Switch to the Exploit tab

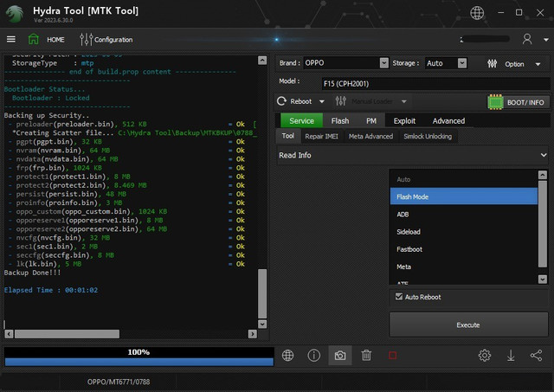pyautogui.click(x=404, y=121)
